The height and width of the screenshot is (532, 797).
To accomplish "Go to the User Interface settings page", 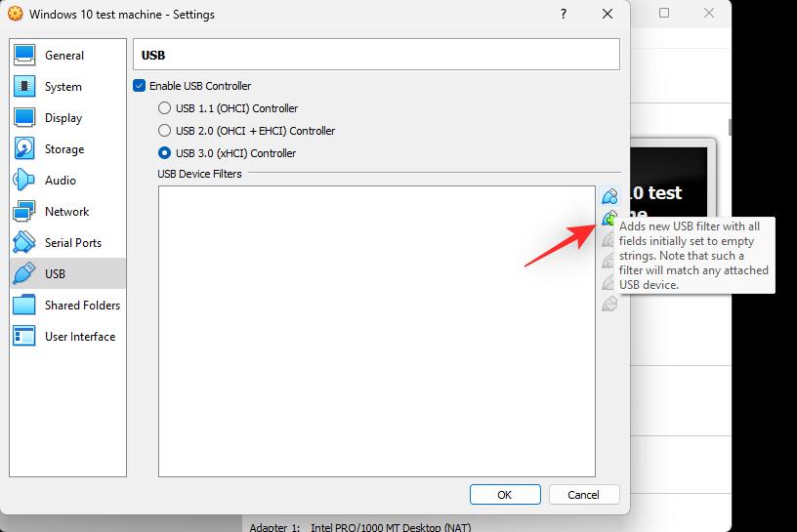I will pyautogui.click(x=67, y=337).
